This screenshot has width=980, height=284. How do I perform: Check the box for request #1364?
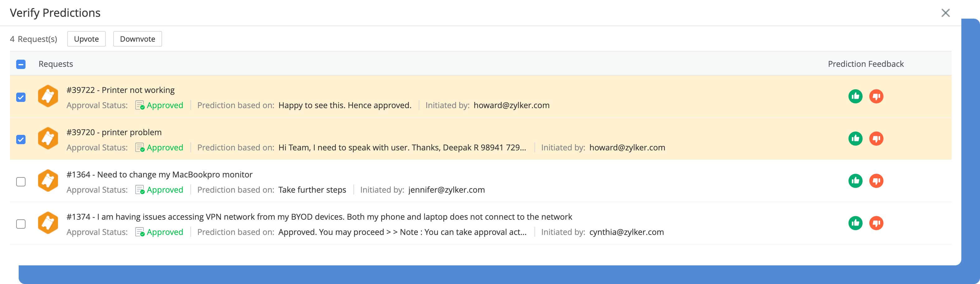coord(21,182)
